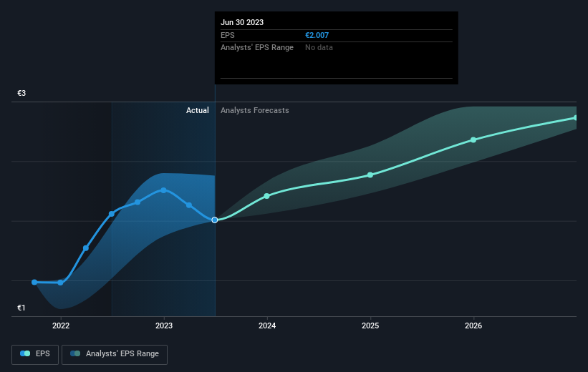Click the 2022 x-axis label
Screen dimensions: 588x372
pos(61,325)
